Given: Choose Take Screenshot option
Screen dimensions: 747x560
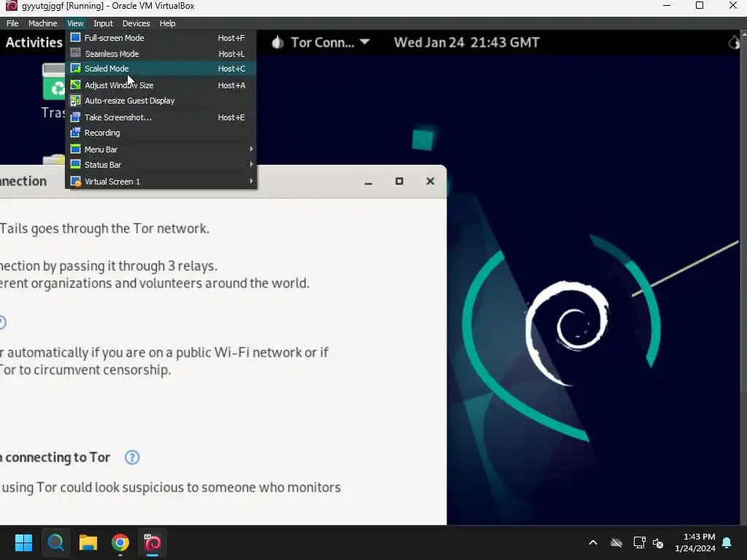Looking at the screenshot, I should [161, 117].
